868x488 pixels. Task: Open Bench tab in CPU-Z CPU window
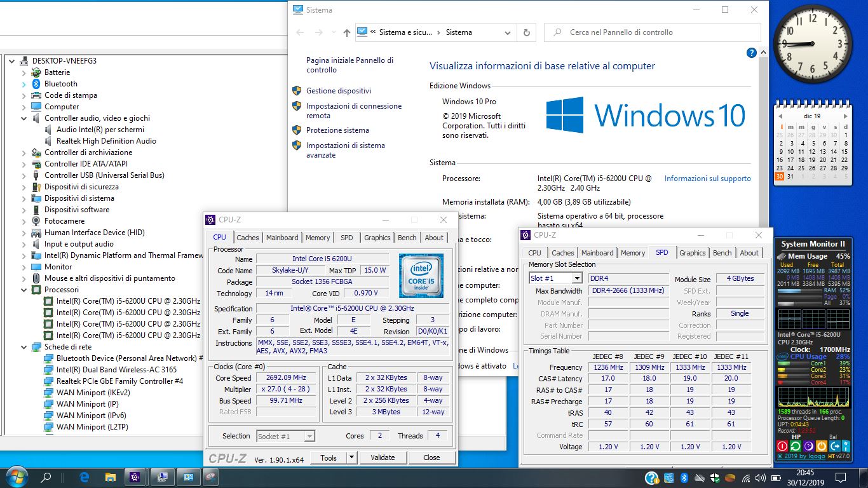tap(407, 238)
